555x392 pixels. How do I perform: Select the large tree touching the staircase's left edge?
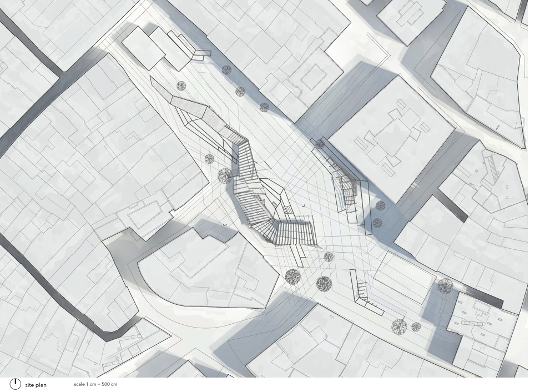(x=225, y=175)
